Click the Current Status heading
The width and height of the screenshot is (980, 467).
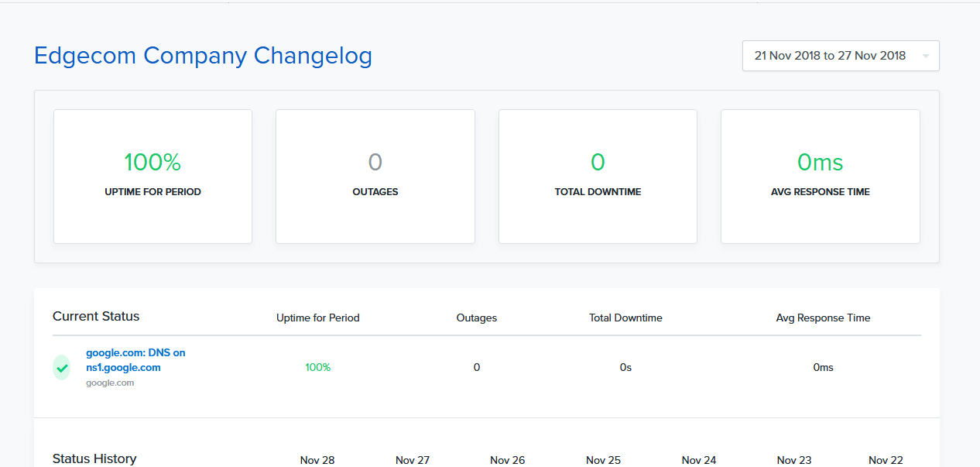96,316
